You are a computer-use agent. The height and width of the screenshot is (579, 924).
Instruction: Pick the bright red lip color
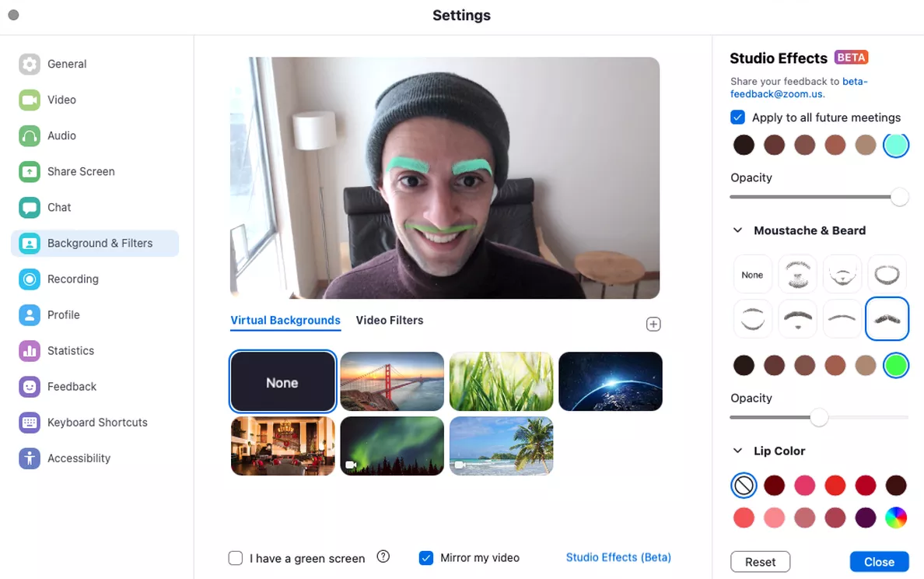pos(835,485)
